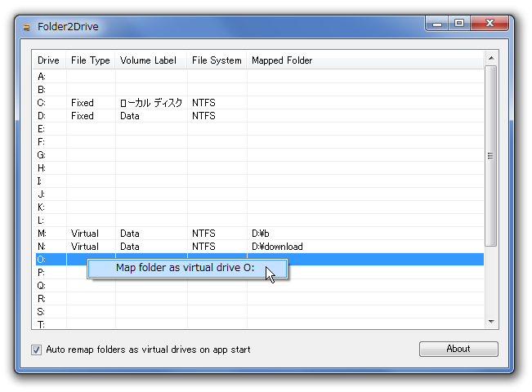Select drive D: row

point(258,116)
